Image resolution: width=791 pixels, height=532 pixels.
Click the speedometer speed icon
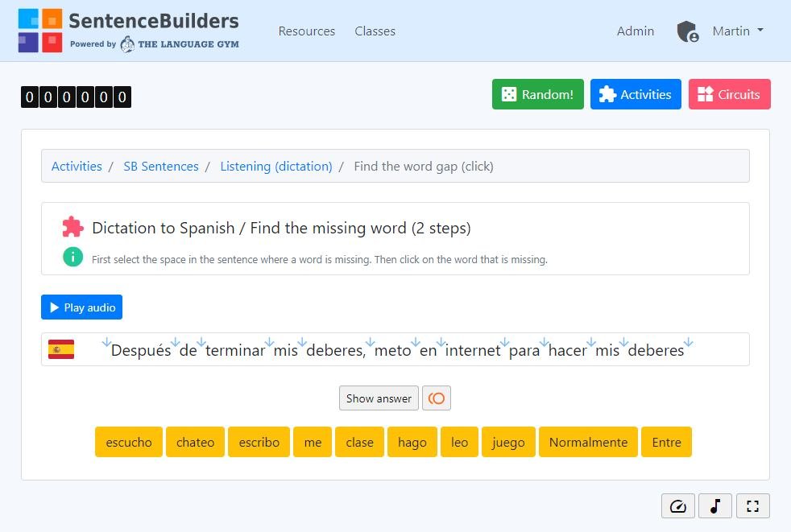[678, 505]
